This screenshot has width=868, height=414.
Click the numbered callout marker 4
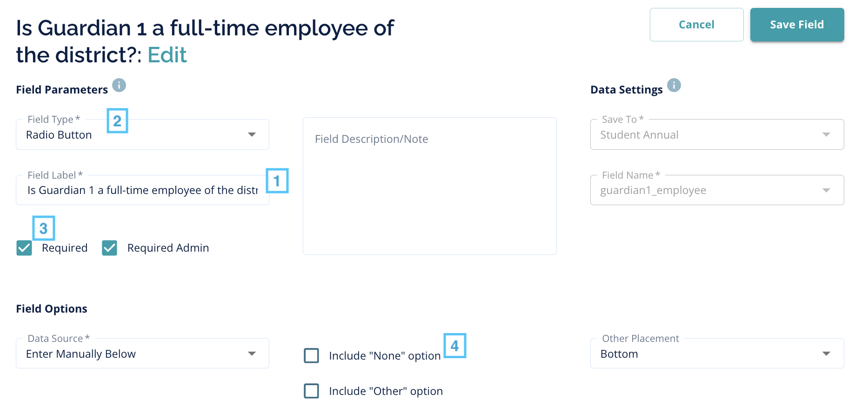point(454,346)
